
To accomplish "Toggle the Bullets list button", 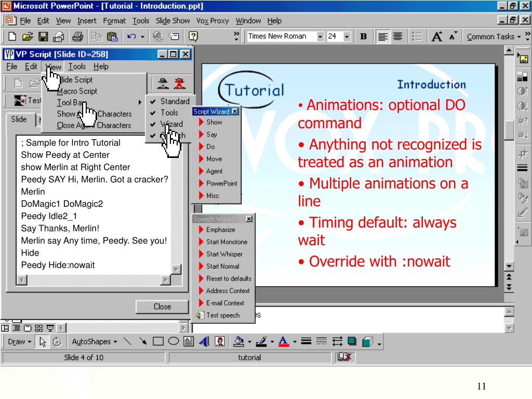I will coord(417,36).
